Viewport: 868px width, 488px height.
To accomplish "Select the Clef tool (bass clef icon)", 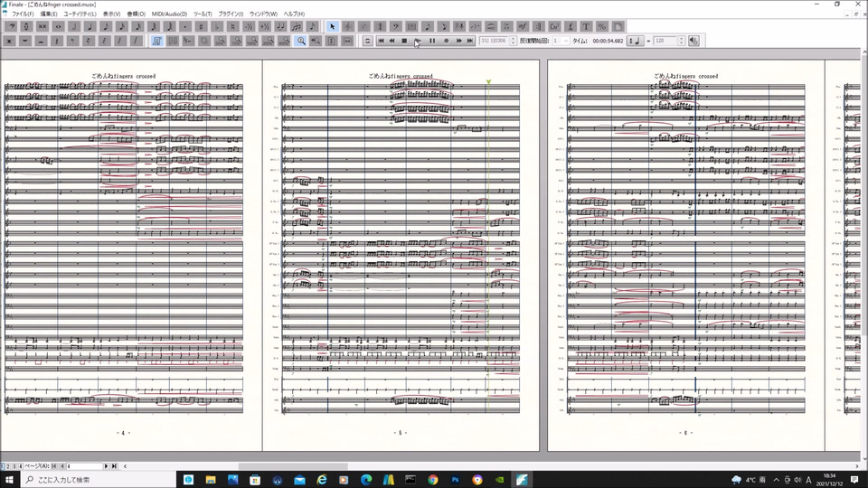I will coord(396,26).
